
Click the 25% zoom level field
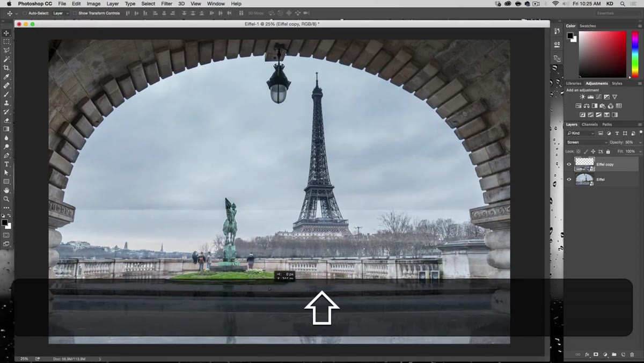[x=24, y=358]
